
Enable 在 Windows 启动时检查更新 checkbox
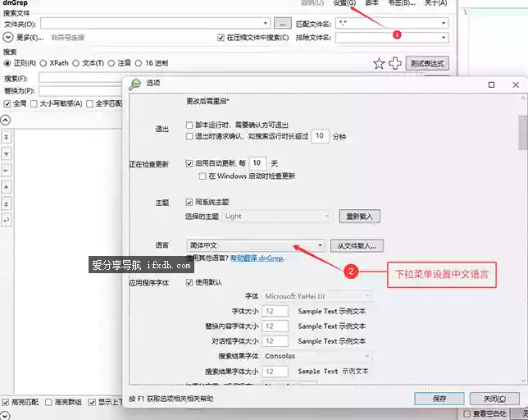click(x=203, y=176)
